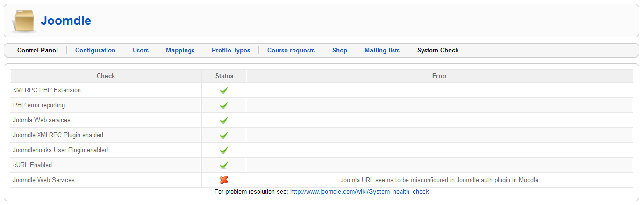Select the System Check tab
This screenshot has width=644, height=205.
437,51
